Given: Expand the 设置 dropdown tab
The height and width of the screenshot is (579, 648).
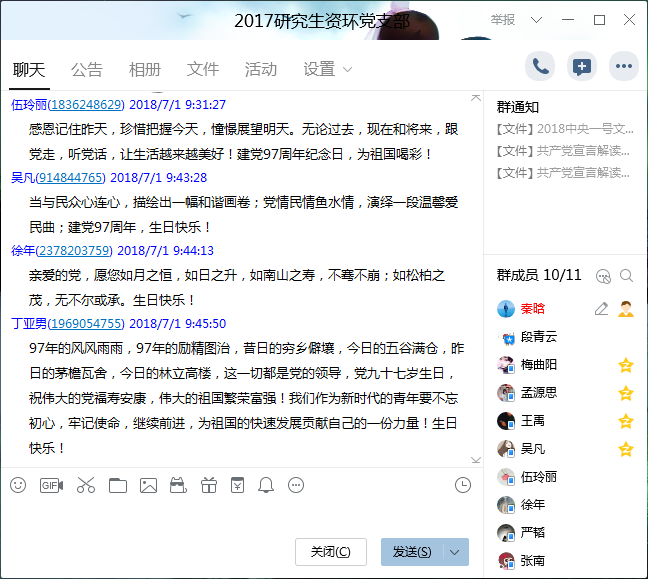Looking at the screenshot, I should pos(328,69).
